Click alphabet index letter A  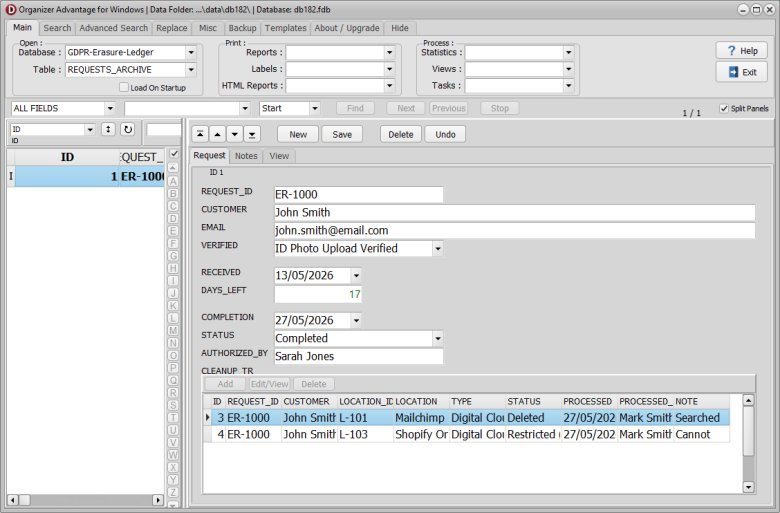click(x=173, y=181)
